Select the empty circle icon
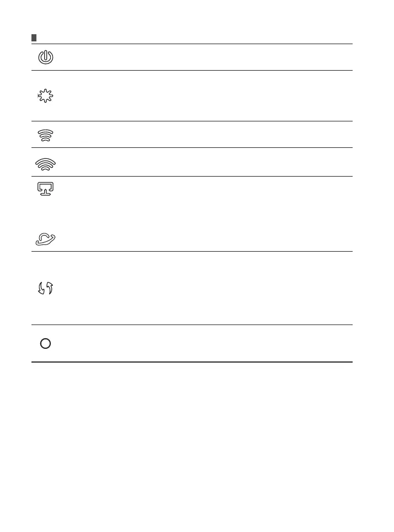394x532 pixels. [x=45, y=343]
